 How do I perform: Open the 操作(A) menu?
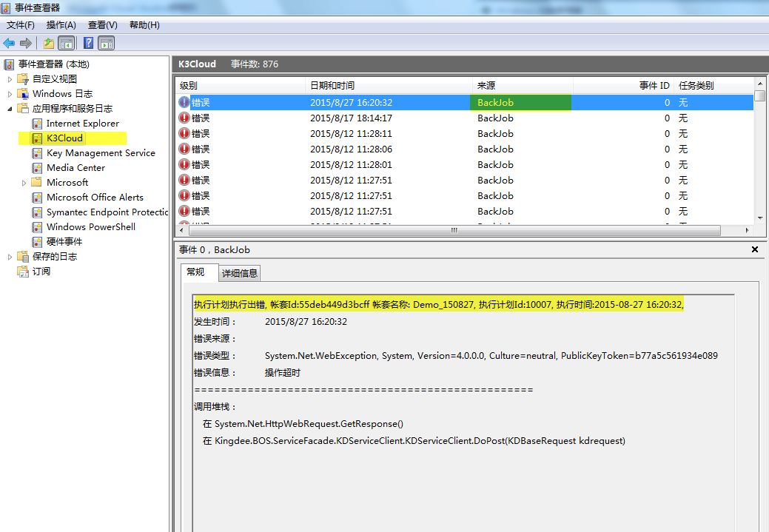tap(61, 25)
